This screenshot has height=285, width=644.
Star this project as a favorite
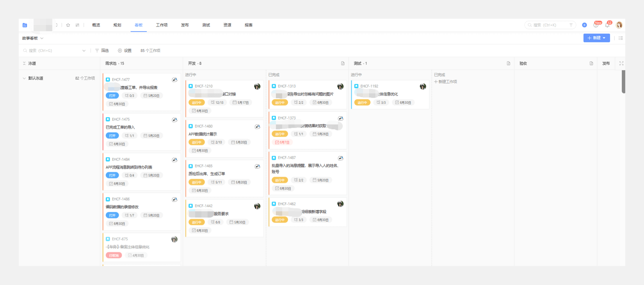(68, 25)
